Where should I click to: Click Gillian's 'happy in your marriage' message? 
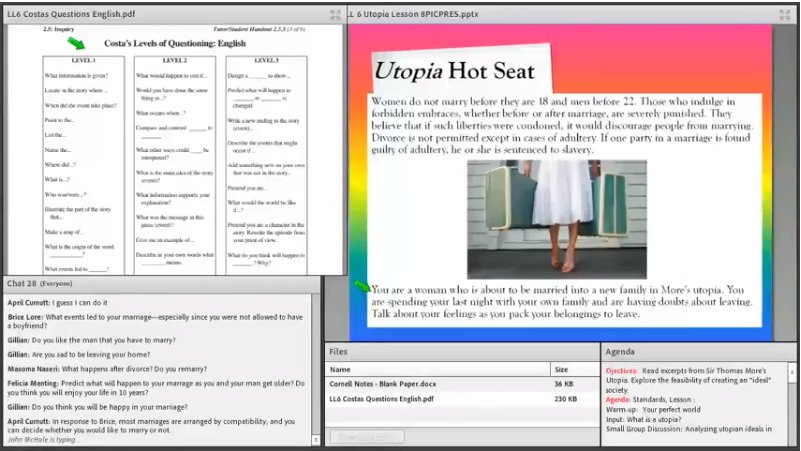coord(98,407)
